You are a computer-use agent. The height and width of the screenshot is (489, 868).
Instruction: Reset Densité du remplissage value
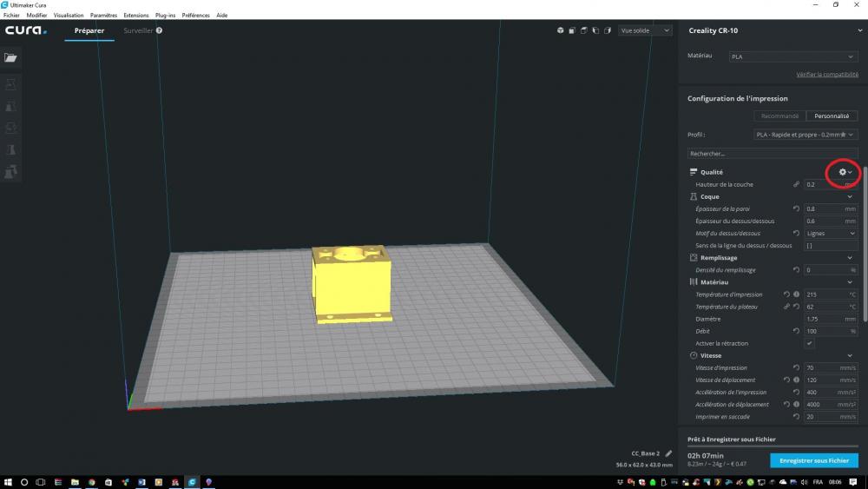pos(796,270)
